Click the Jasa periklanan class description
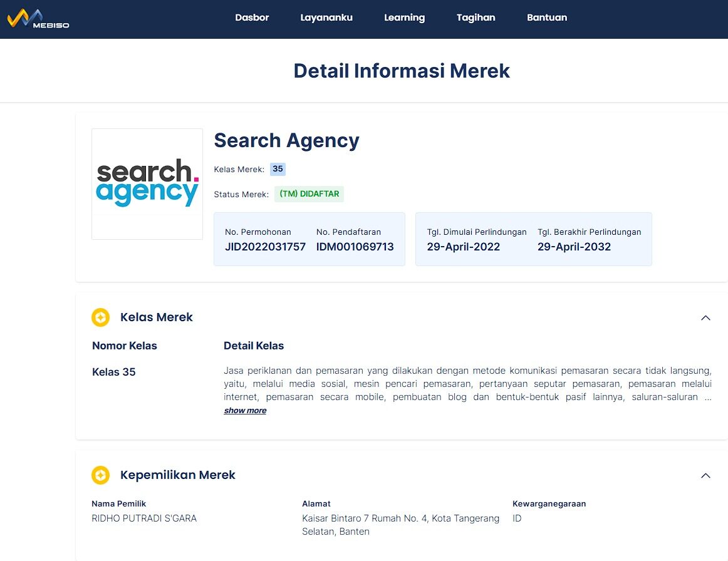The height and width of the screenshot is (561, 728). pyautogui.click(x=467, y=384)
